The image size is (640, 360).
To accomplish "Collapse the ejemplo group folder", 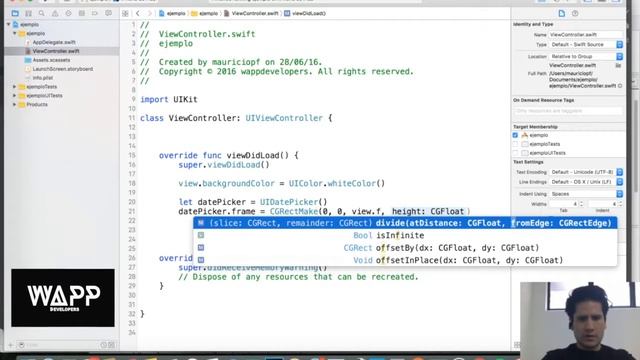I will 15,33.
